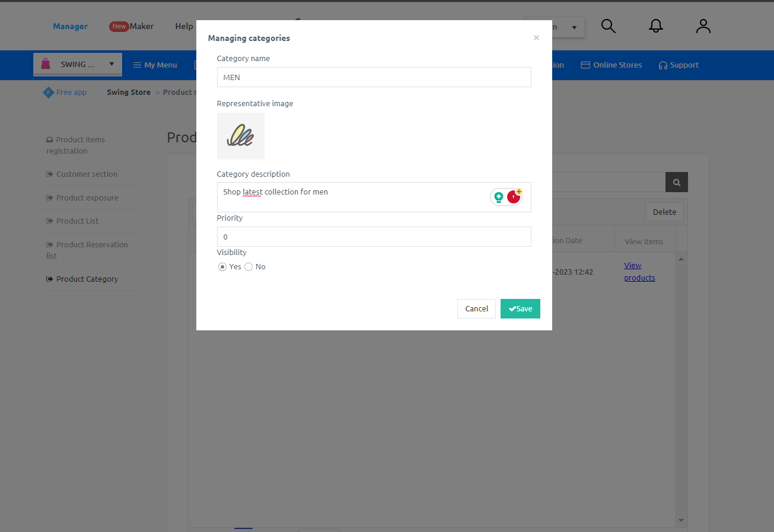The image size is (774, 532).
Task: Open the View products link
Action: click(639, 272)
